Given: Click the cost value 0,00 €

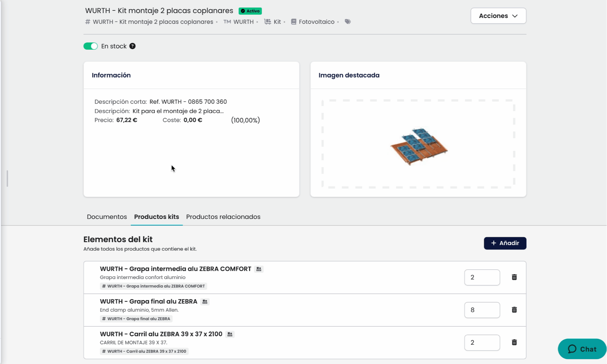Looking at the screenshot, I should point(193,120).
